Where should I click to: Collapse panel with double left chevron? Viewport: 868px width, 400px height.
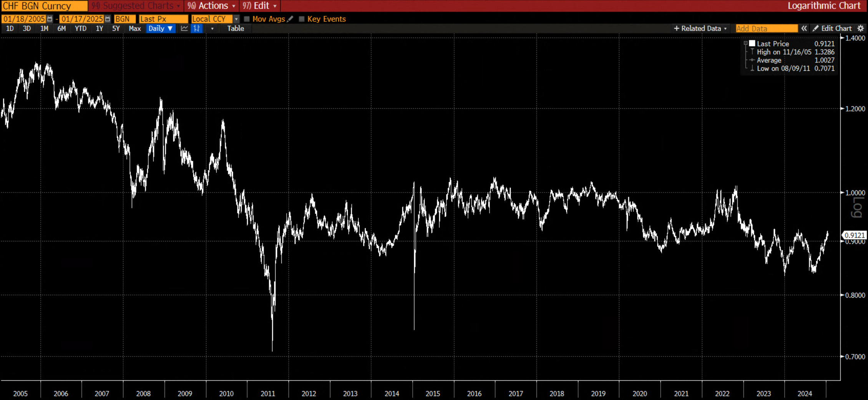[804, 28]
